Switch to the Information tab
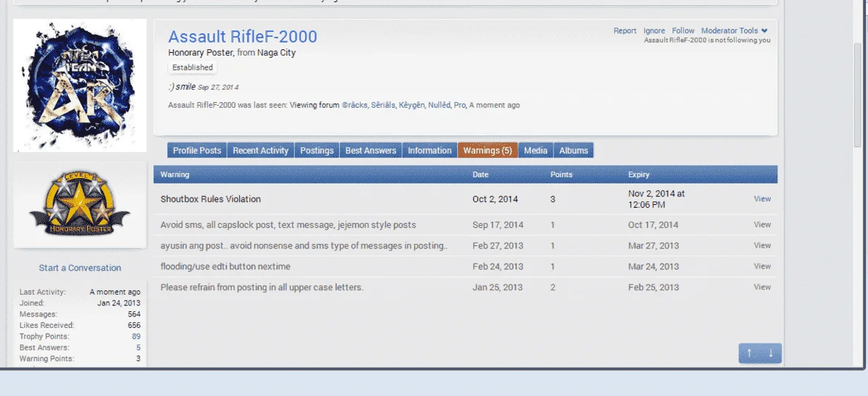The image size is (868, 396). [430, 151]
